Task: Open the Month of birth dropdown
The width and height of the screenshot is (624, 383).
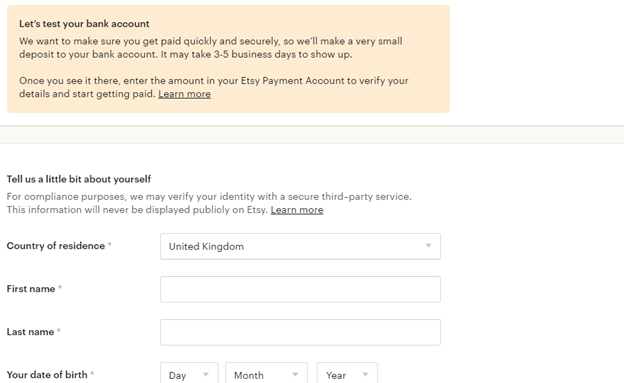Action: (266, 373)
